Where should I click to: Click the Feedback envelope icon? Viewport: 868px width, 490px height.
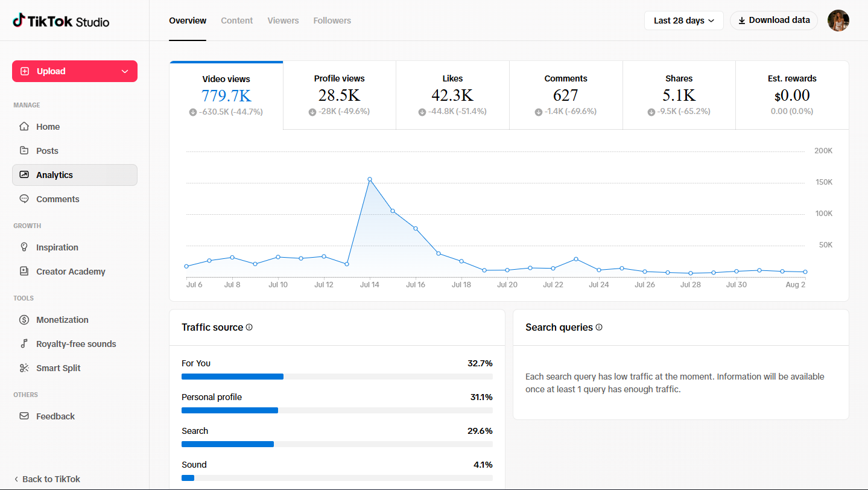click(24, 416)
